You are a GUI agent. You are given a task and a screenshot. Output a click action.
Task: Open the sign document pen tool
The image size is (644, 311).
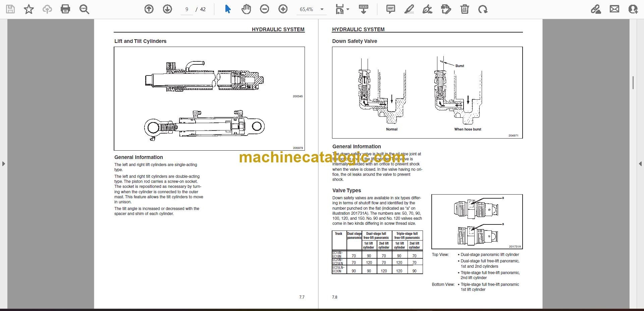pyautogui.click(x=427, y=9)
